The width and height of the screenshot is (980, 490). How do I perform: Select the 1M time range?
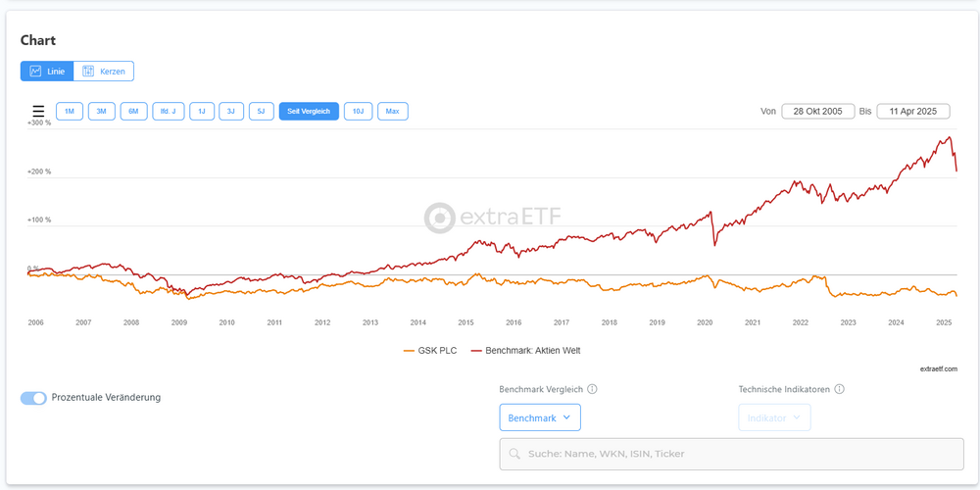[69, 112]
